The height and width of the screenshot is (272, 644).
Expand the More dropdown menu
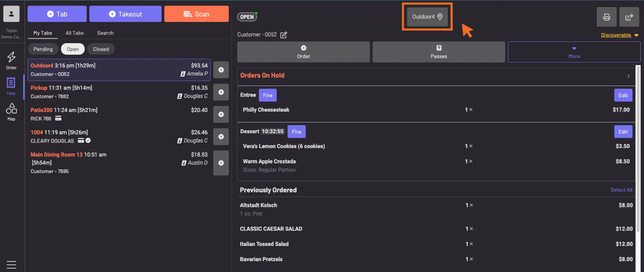pyautogui.click(x=574, y=52)
